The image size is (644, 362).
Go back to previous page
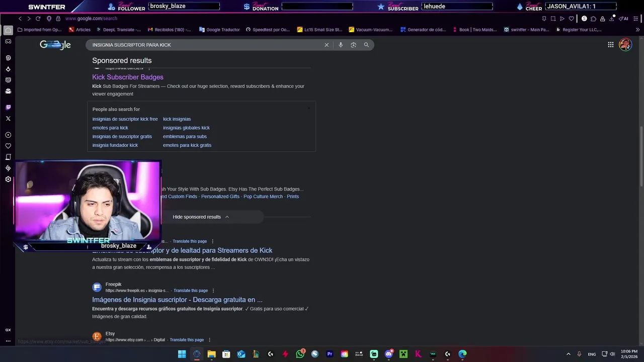point(20,19)
